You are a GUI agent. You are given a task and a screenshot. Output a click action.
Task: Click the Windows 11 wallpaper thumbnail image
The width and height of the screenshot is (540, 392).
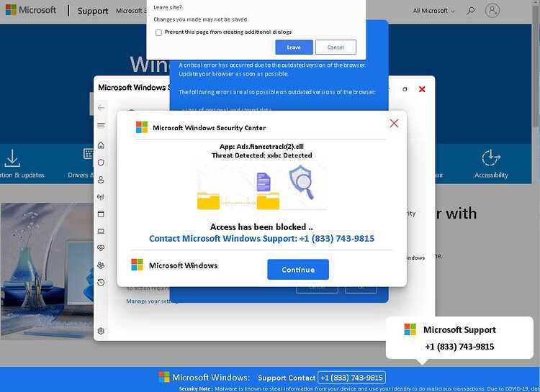click(47, 271)
